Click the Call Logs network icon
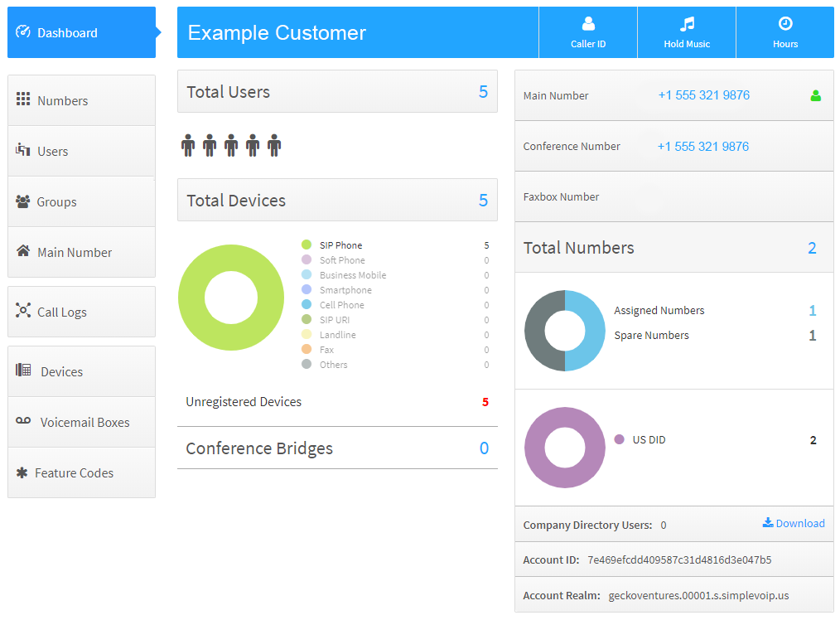The width and height of the screenshot is (840, 620). coord(23,311)
